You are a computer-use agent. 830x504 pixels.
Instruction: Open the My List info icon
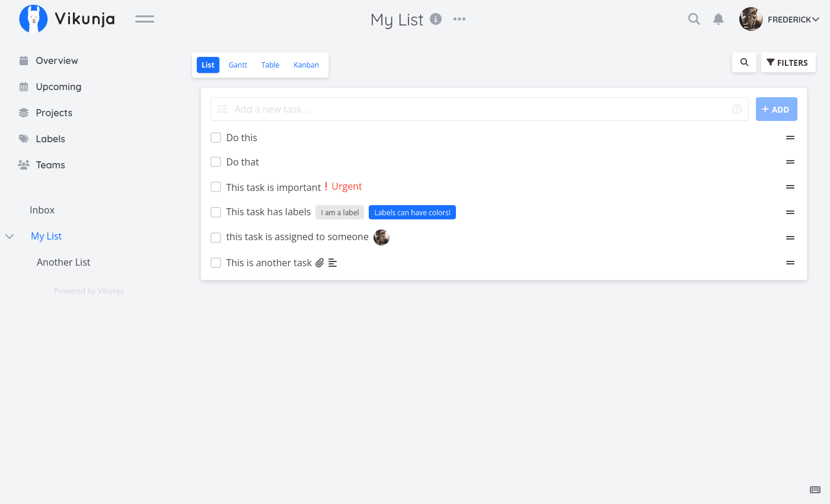pos(436,19)
